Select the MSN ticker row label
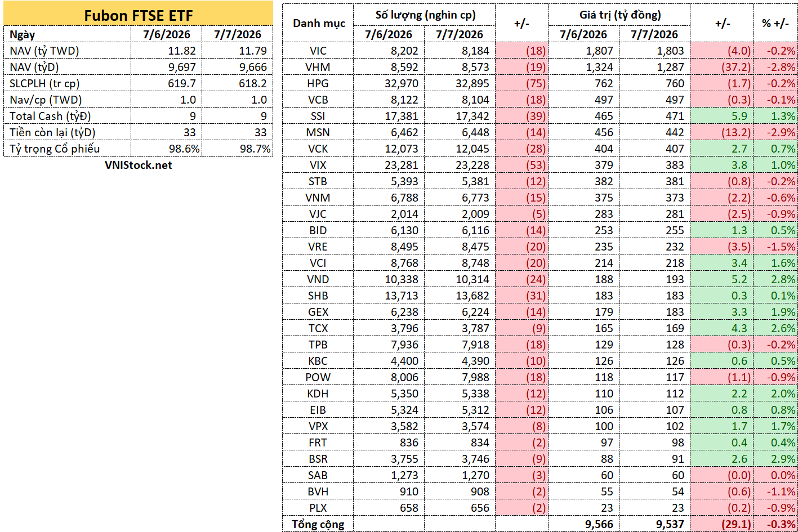 (318, 132)
